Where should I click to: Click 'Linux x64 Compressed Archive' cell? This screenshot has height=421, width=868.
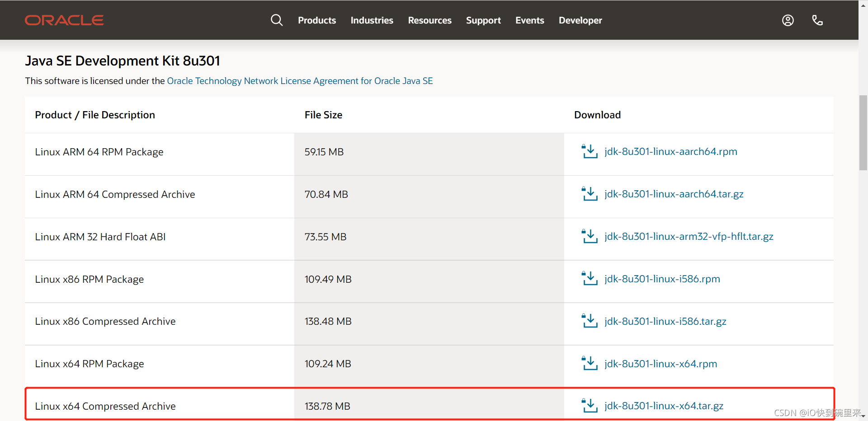coord(160,404)
